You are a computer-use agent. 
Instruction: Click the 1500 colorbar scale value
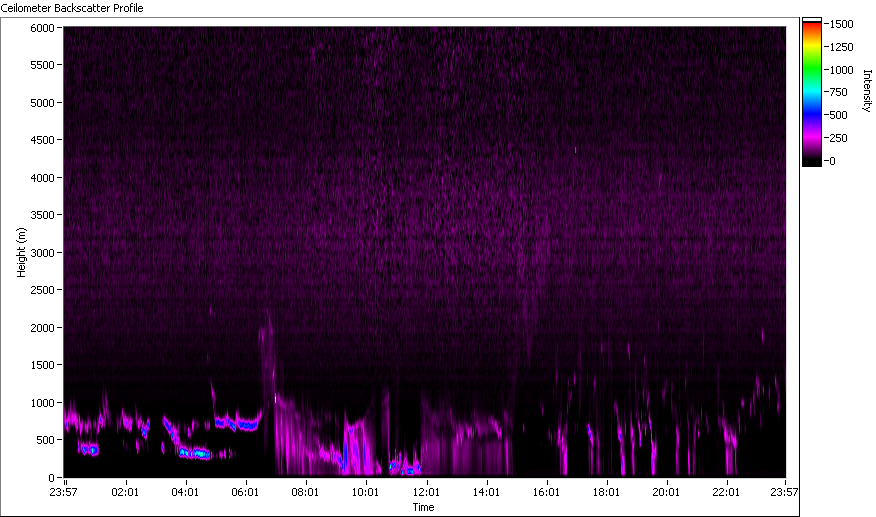pyautogui.click(x=841, y=24)
